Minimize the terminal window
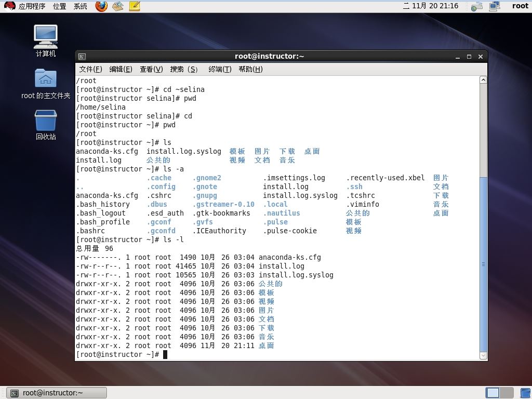 [x=458, y=57]
